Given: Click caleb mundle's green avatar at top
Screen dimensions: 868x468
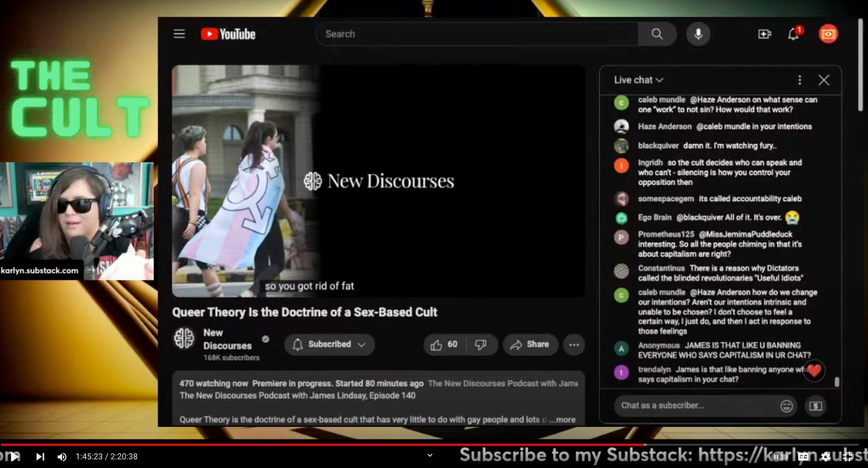Looking at the screenshot, I should pyautogui.click(x=621, y=103).
